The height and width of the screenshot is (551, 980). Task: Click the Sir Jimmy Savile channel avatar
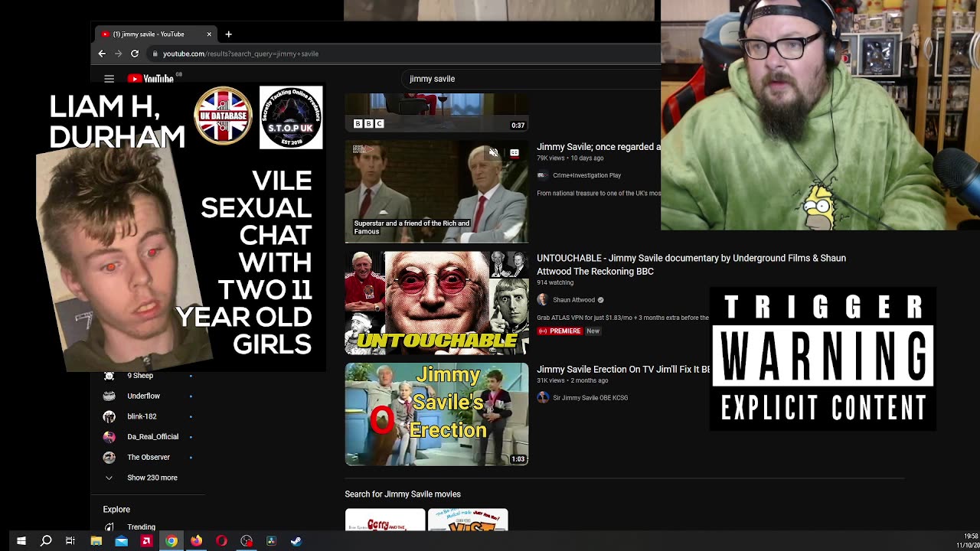point(543,398)
